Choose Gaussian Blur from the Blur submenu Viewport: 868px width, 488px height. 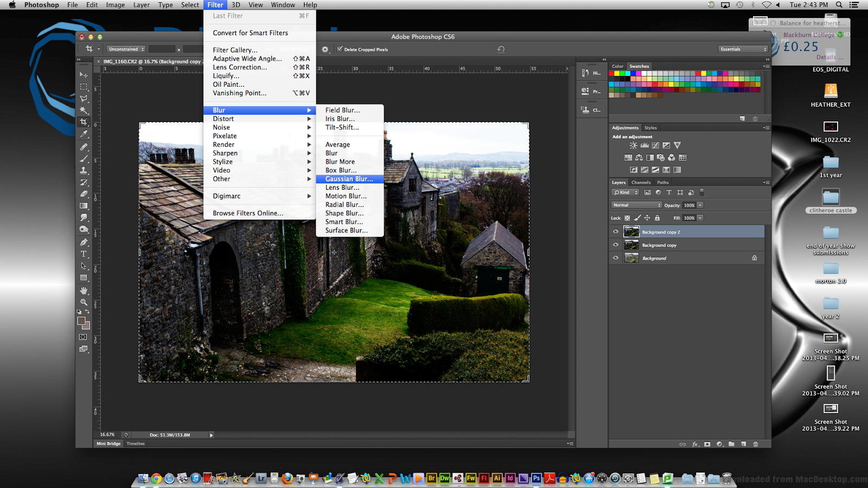349,178
